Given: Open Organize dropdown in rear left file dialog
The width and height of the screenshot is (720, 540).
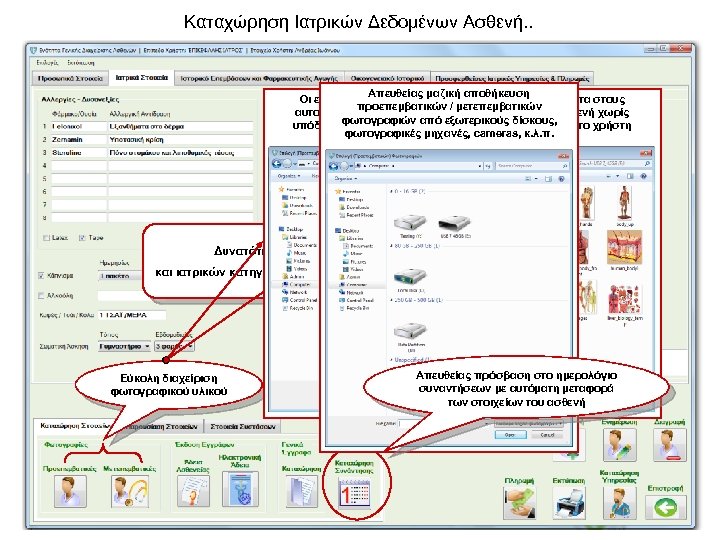Looking at the screenshot, I should click(289, 176).
